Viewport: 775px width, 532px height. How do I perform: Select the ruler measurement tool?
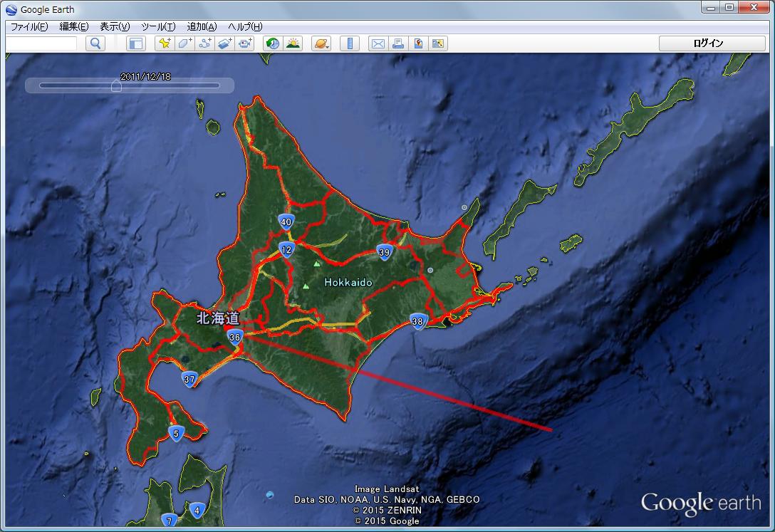pyautogui.click(x=350, y=43)
